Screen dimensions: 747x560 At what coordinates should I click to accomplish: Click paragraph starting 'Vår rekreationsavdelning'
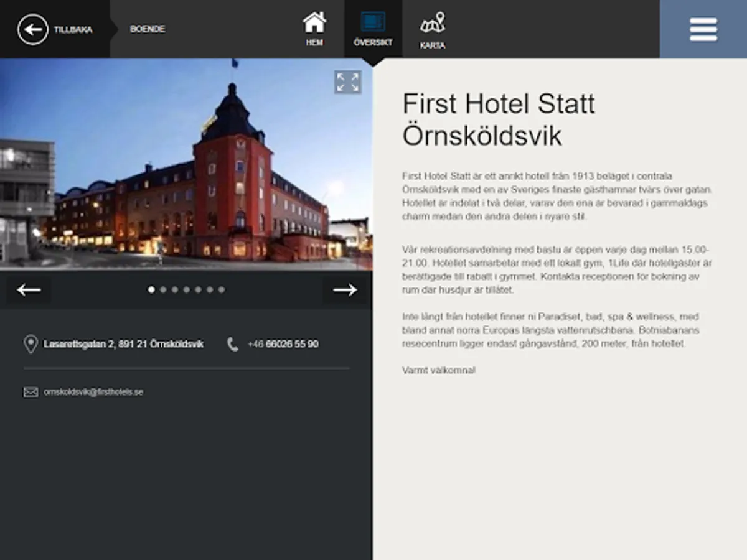click(x=557, y=269)
